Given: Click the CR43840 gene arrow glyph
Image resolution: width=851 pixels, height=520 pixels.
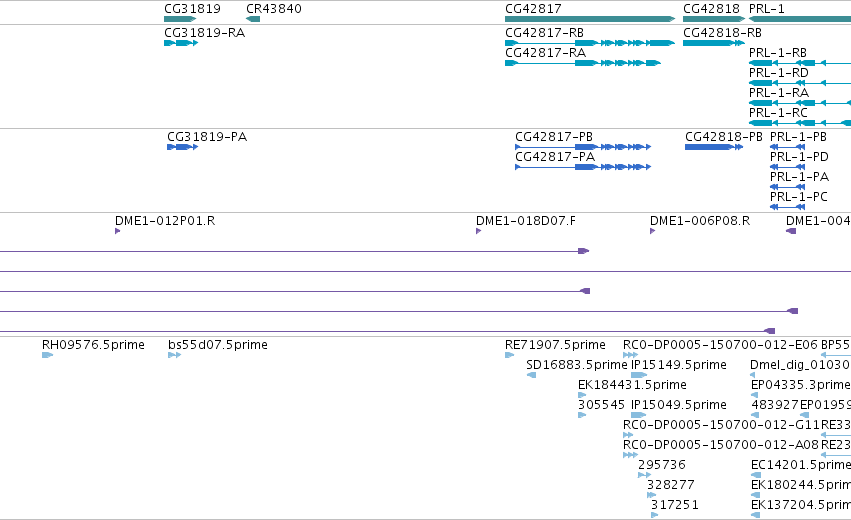Looking at the screenshot, I should (253, 19).
